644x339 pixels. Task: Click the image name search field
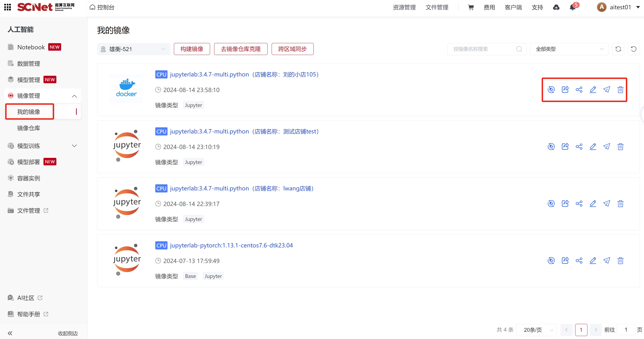click(483, 49)
